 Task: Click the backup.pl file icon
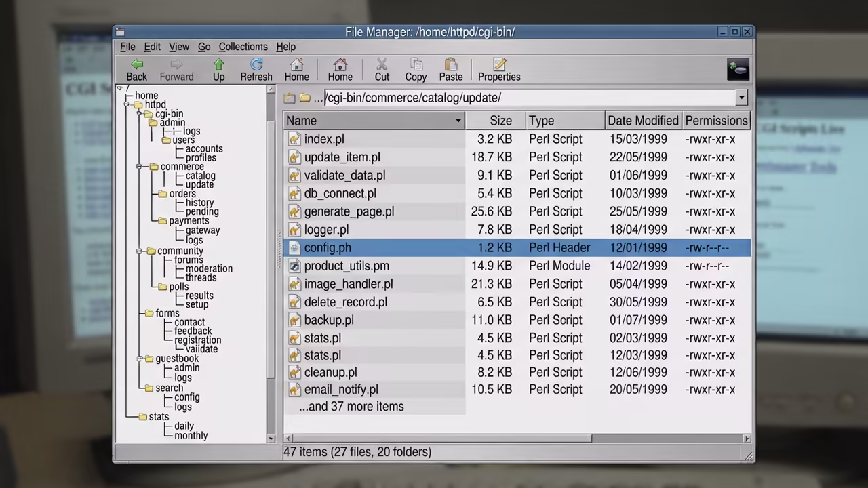click(x=294, y=320)
